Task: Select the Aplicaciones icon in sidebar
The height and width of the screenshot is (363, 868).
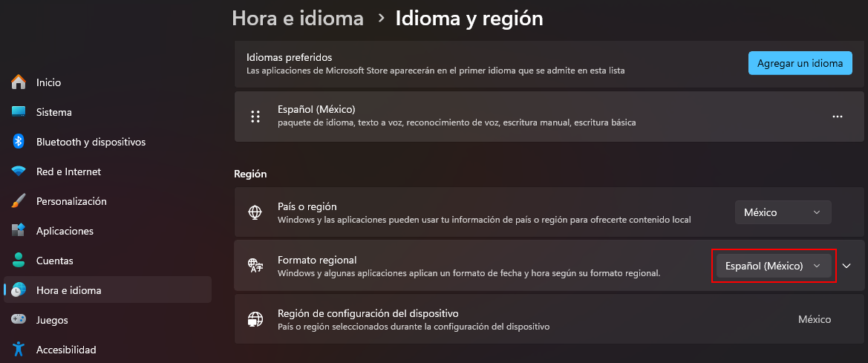Action: click(x=19, y=231)
